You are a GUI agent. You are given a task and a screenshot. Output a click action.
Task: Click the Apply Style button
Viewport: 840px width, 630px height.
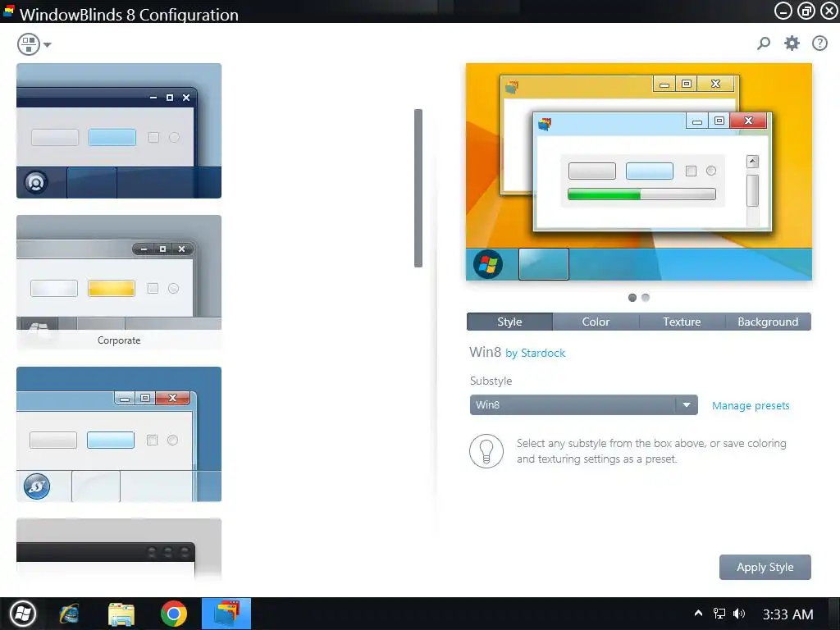(x=765, y=567)
